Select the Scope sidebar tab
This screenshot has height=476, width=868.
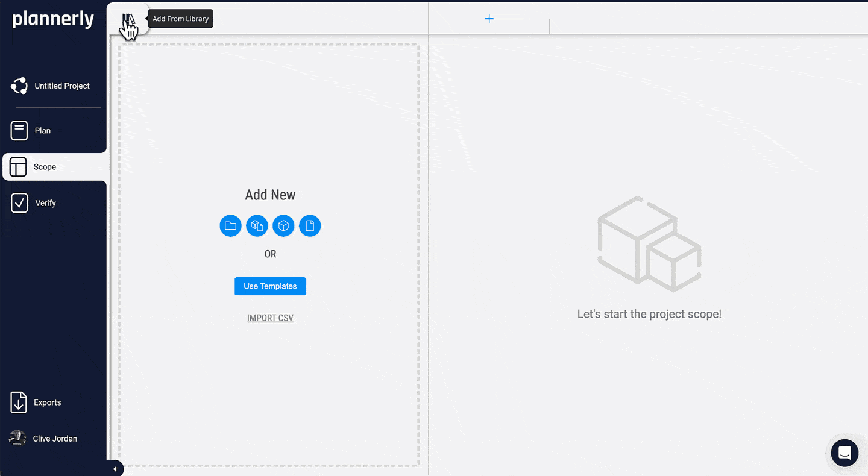coord(45,167)
